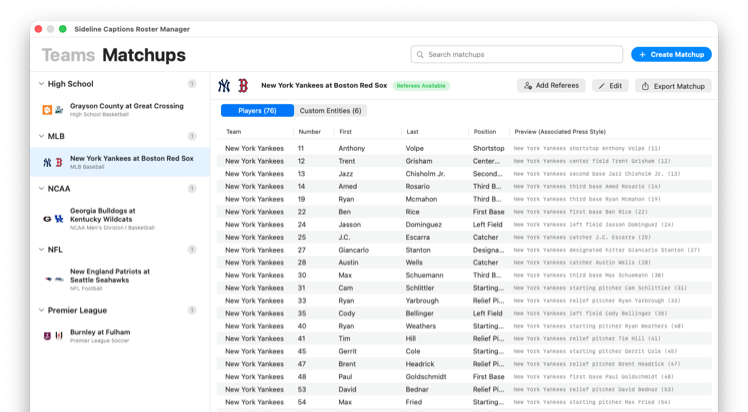The width and height of the screenshot is (748, 412).
Task: Click the Grayson County matchup team icons
Action: pos(52,110)
